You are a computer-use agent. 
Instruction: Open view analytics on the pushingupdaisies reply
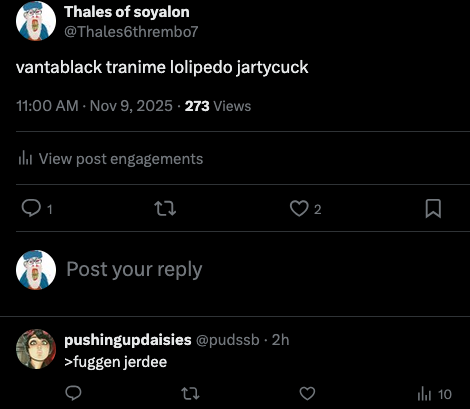[434, 394]
